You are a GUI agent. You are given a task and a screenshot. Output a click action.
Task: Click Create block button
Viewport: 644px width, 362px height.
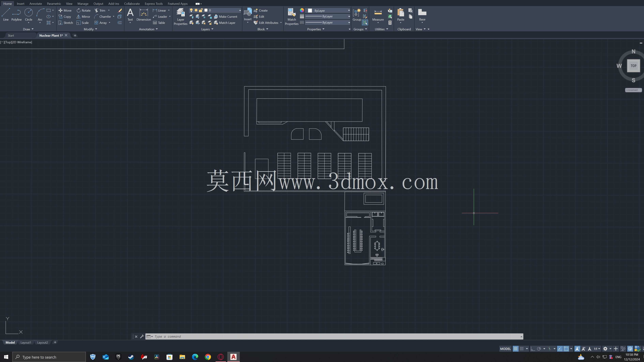point(261,11)
